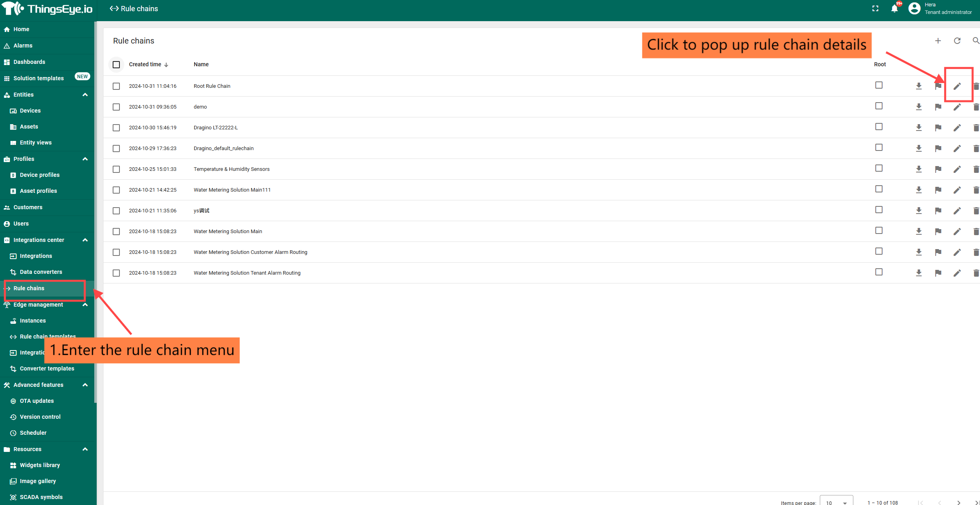Click the add rule chain plus icon

(x=938, y=41)
